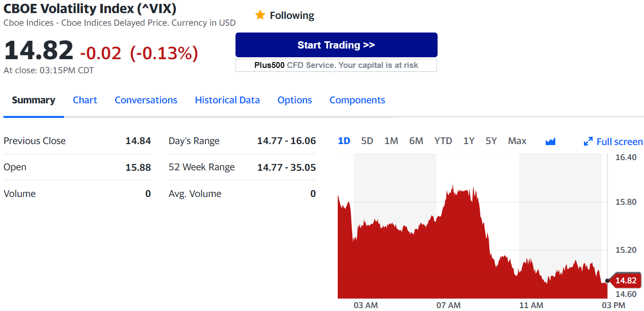Screen dimensions: 644x311
Task: Click the 07 AM x-axis label
Action: click(449, 305)
